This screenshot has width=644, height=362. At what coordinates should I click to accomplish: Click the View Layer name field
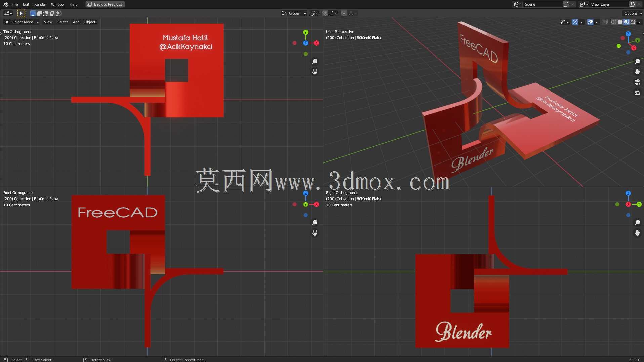(x=609, y=4)
